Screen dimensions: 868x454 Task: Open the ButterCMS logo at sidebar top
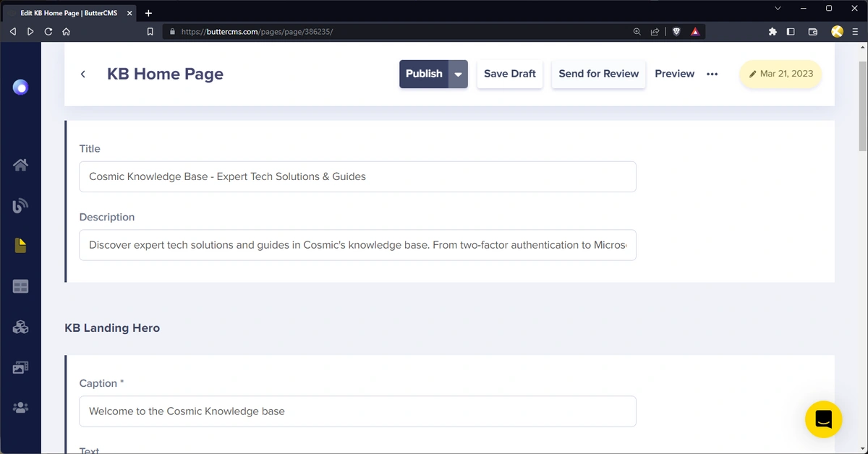click(21, 88)
